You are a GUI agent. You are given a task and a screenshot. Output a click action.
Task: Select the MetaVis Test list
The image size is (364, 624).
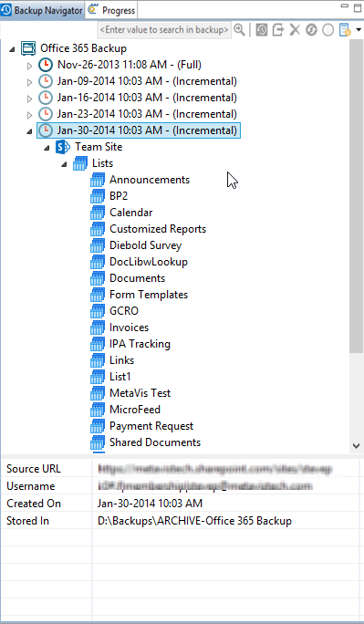point(140,393)
